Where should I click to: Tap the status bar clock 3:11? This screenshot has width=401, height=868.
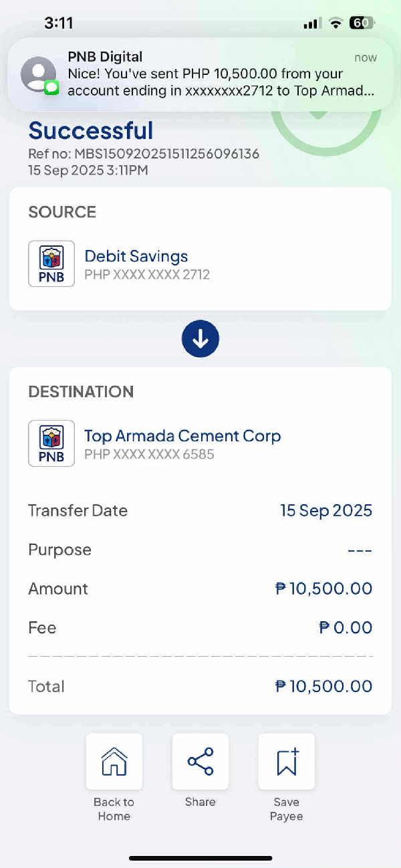point(59,23)
